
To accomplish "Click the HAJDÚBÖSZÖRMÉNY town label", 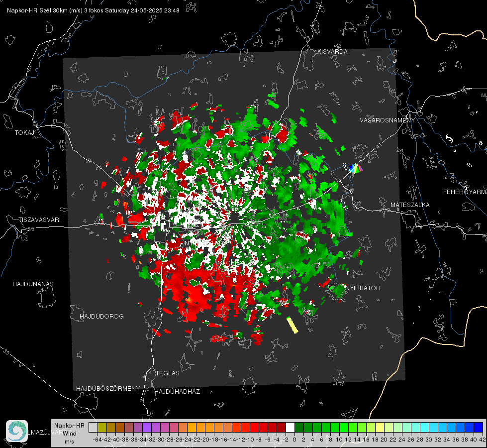I will pyautogui.click(x=108, y=389).
